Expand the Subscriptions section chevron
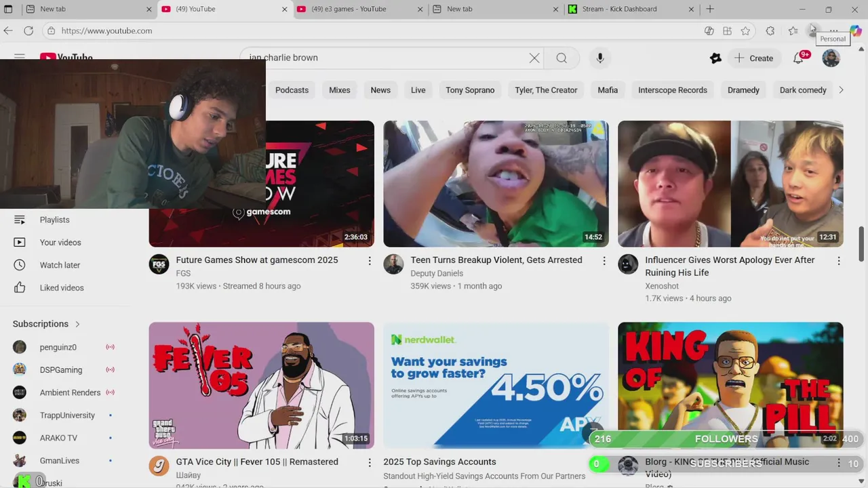This screenshot has height=488, width=868. [x=77, y=324]
